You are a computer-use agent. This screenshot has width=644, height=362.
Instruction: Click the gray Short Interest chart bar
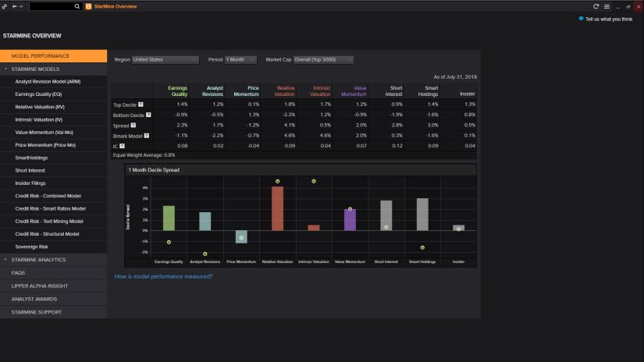click(x=386, y=215)
